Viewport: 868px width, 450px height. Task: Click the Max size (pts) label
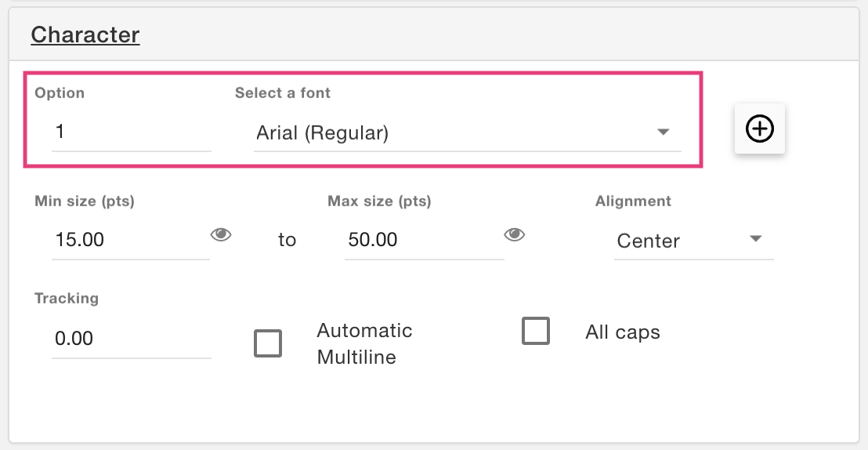[379, 201]
